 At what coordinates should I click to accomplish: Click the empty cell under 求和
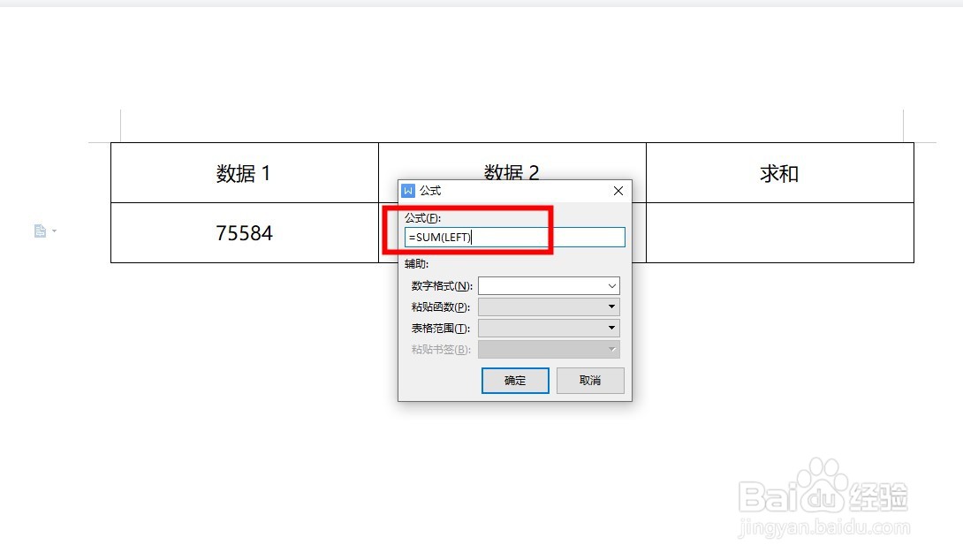click(x=780, y=232)
